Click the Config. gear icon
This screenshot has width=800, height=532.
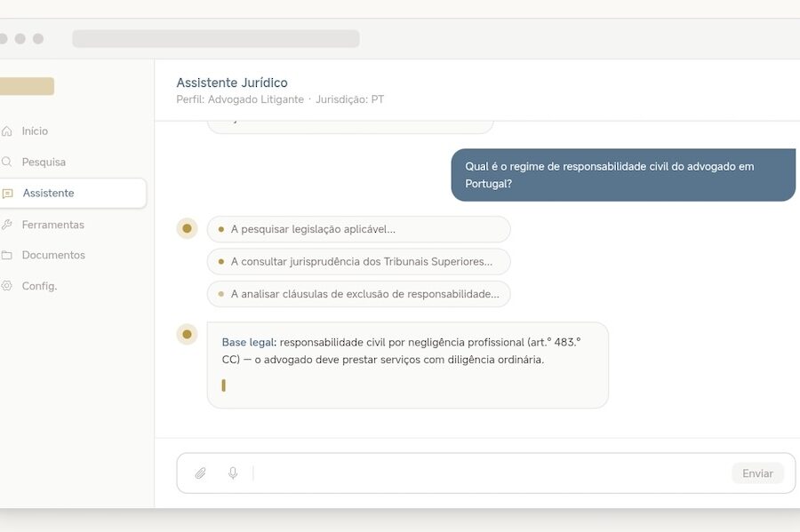tap(7, 286)
